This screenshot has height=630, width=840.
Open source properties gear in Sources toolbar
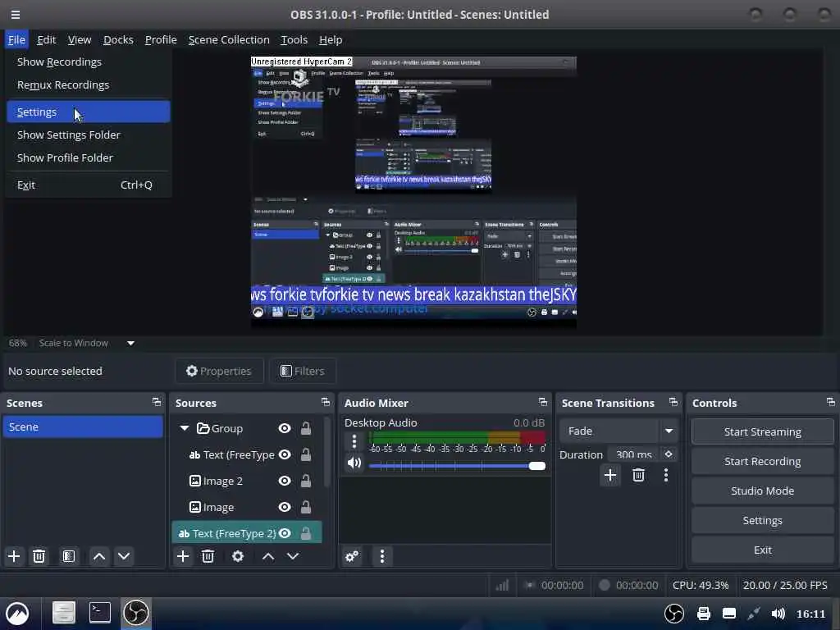[238, 556]
